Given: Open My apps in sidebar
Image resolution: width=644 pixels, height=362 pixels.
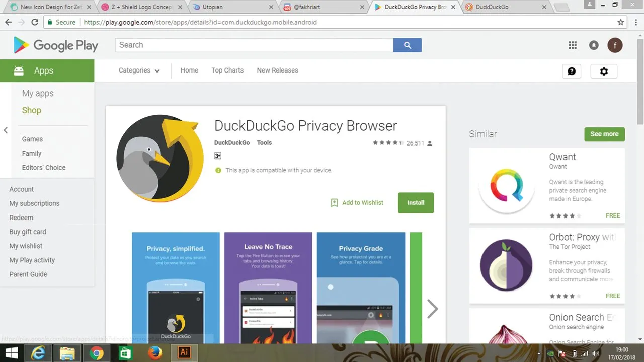Looking at the screenshot, I should (38, 94).
